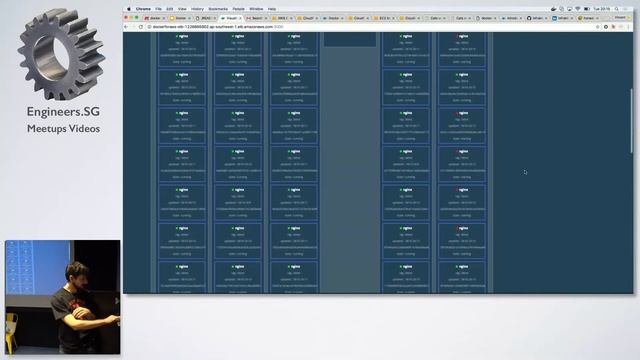Image resolution: width=640 pixels, height=360 pixels.
Task: Open the Window menu
Action: coord(256,9)
